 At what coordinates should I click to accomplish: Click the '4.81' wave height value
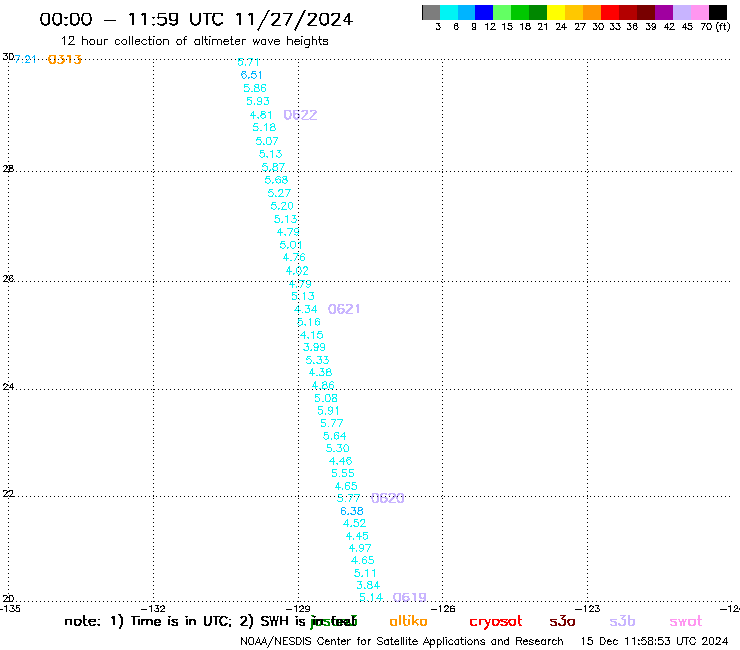click(x=261, y=115)
